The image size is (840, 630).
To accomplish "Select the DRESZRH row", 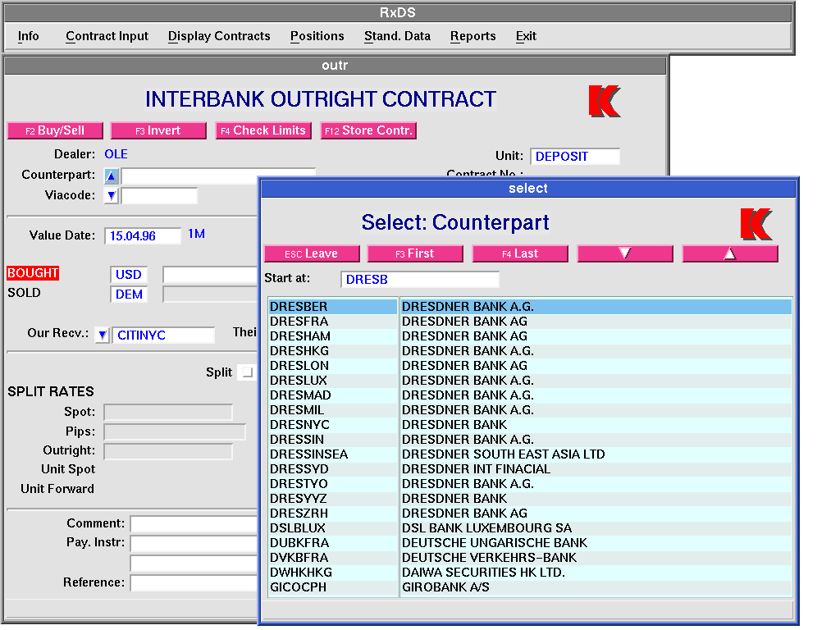I will (530, 514).
